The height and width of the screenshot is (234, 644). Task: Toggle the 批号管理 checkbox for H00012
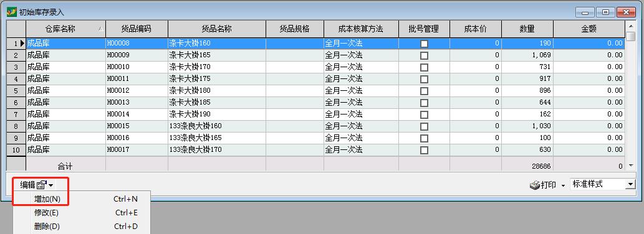[425, 91]
